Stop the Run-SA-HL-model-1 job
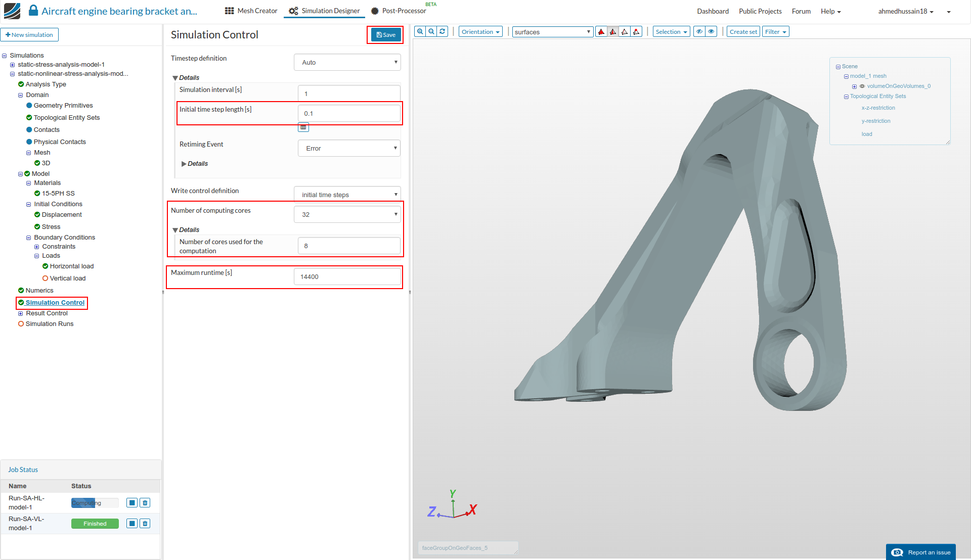Screen dimensions: 971x560 click(131, 503)
